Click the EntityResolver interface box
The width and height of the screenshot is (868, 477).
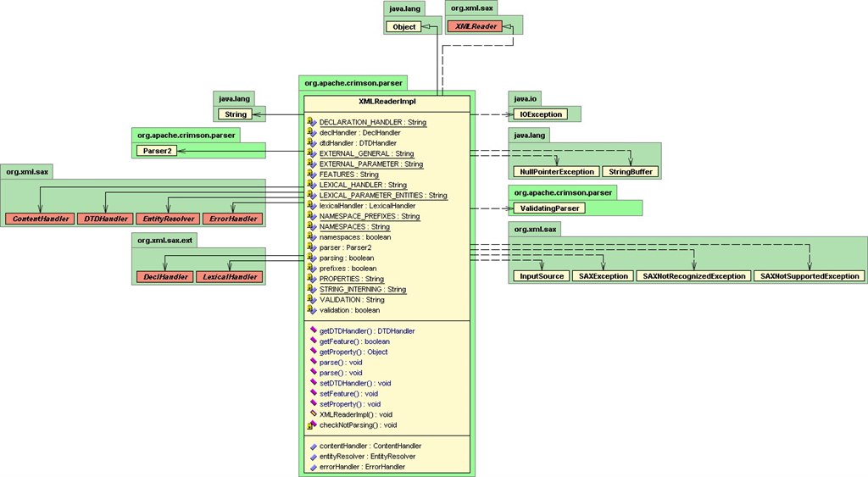(169, 219)
